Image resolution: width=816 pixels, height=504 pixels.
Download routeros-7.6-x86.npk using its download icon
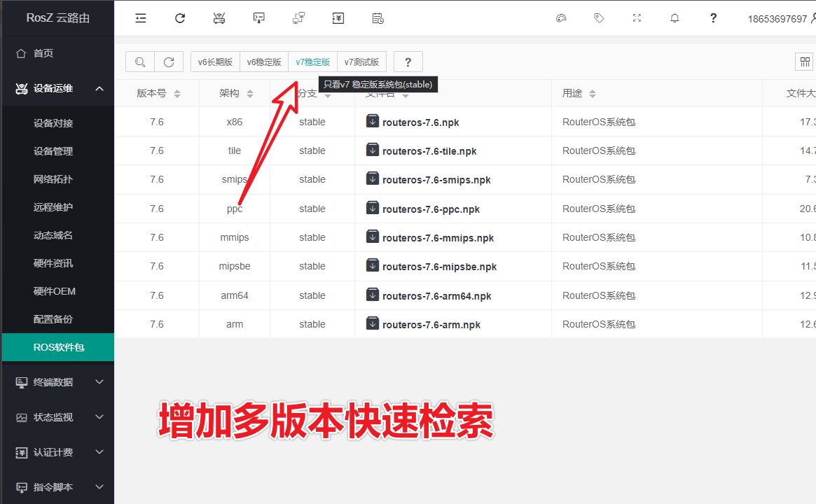pyautogui.click(x=372, y=120)
